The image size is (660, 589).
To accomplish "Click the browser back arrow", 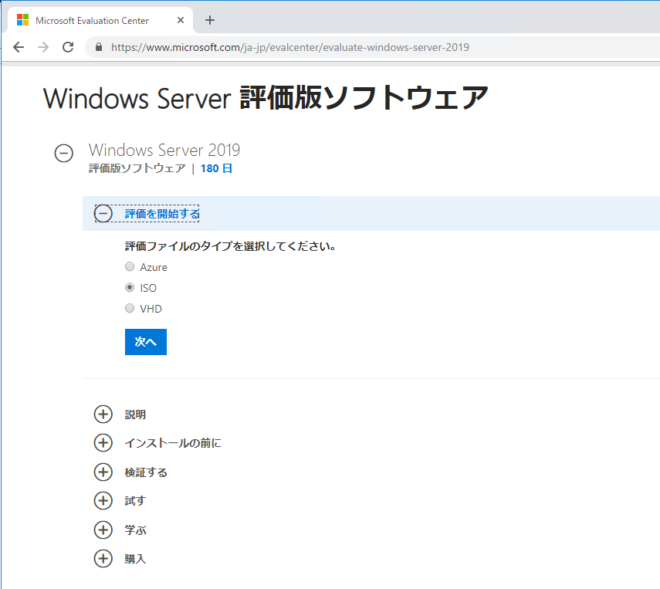I will (19, 47).
